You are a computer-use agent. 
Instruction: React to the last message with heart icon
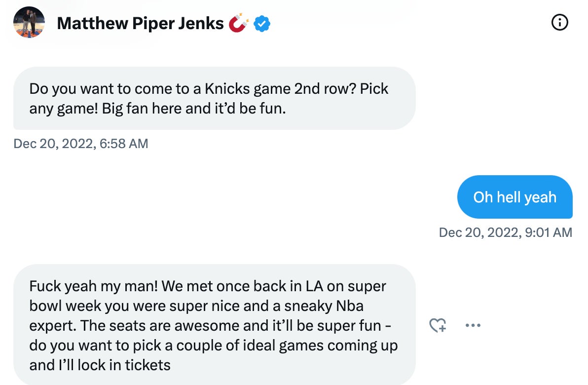[438, 325]
